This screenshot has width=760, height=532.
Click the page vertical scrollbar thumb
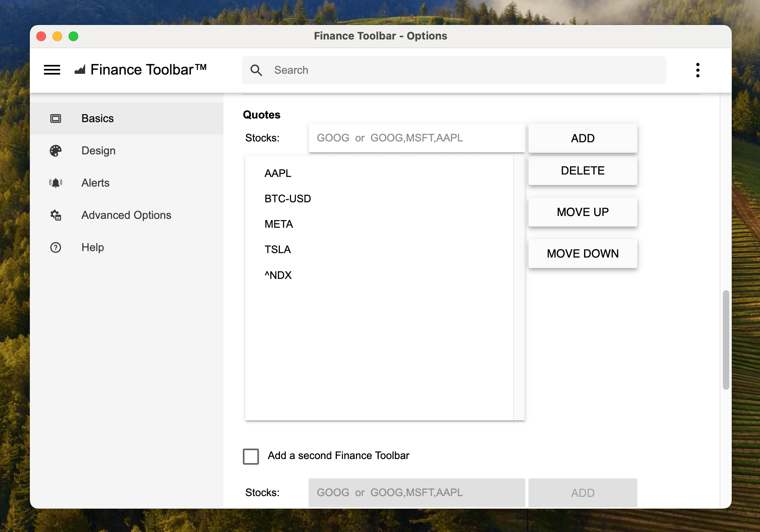(726, 340)
